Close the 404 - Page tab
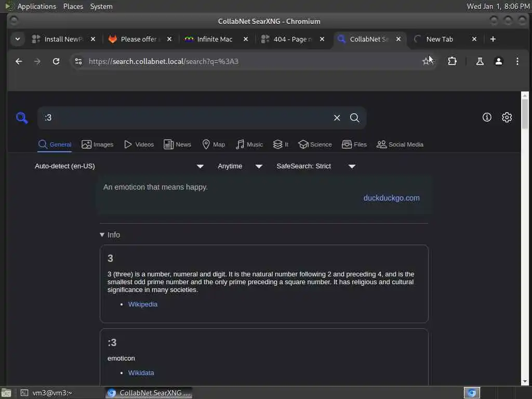 coord(322,39)
